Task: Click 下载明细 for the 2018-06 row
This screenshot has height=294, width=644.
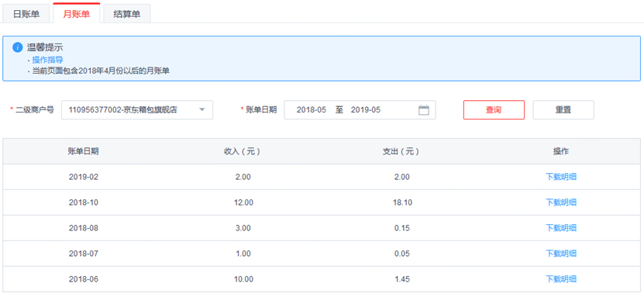Action: coord(561,278)
